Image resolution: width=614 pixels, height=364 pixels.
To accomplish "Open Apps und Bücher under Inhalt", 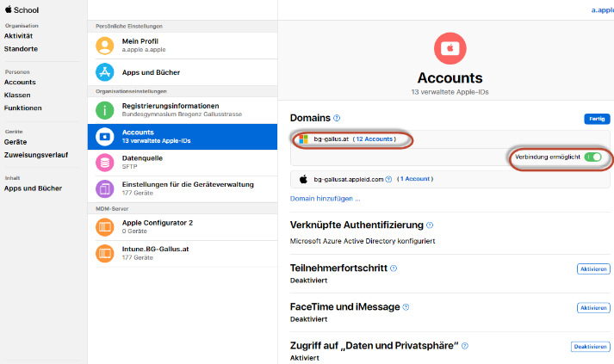I will [x=34, y=188].
